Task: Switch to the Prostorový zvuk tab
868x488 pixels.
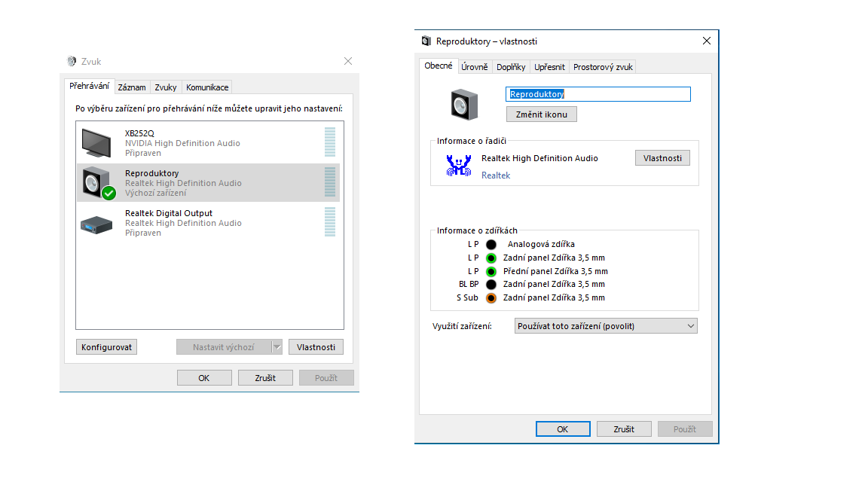Action: click(603, 67)
